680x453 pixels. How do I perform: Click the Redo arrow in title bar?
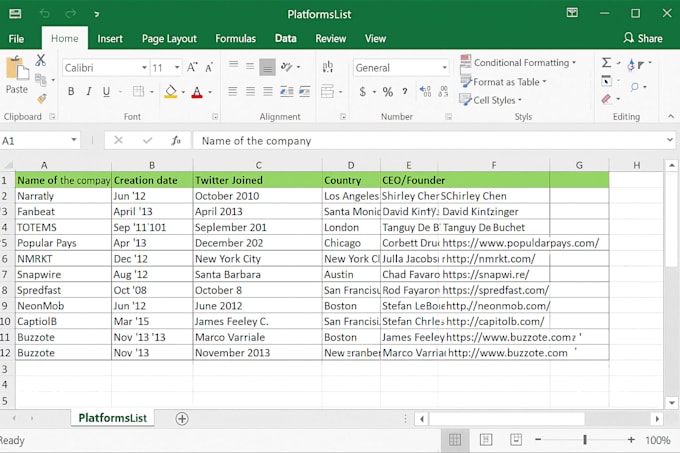pos(70,14)
